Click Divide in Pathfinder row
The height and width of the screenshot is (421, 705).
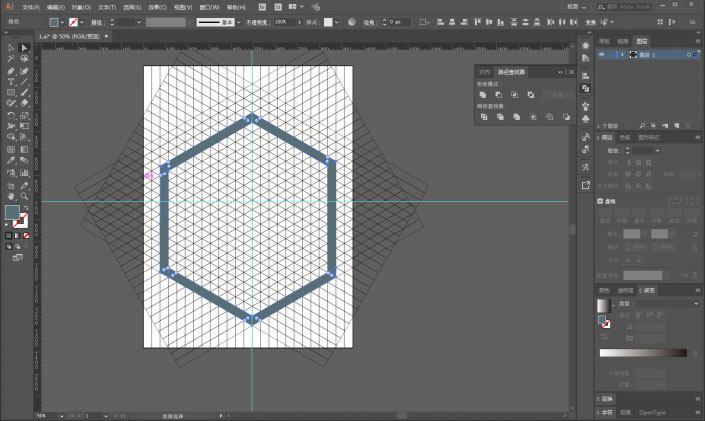pos(484,117)
